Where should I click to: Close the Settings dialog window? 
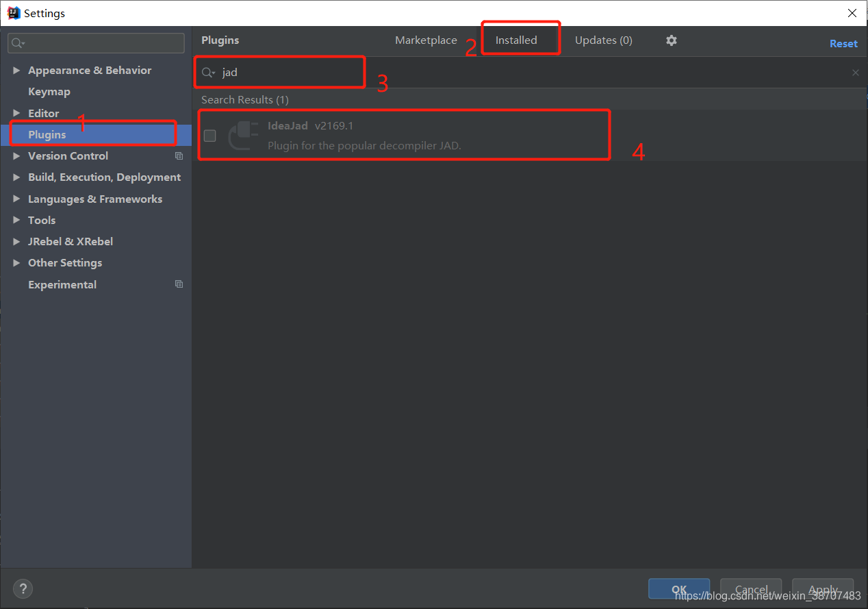852,13
